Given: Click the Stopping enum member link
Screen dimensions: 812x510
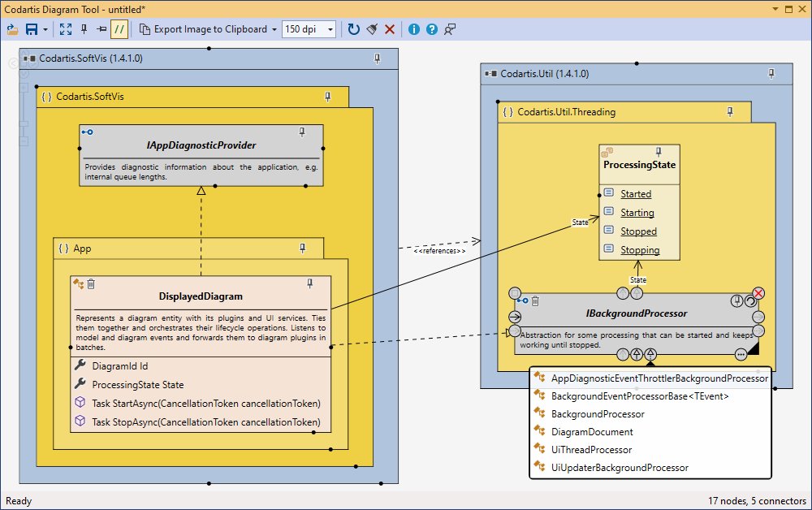Looking at the screenshot, I should [x=640, y=250].
